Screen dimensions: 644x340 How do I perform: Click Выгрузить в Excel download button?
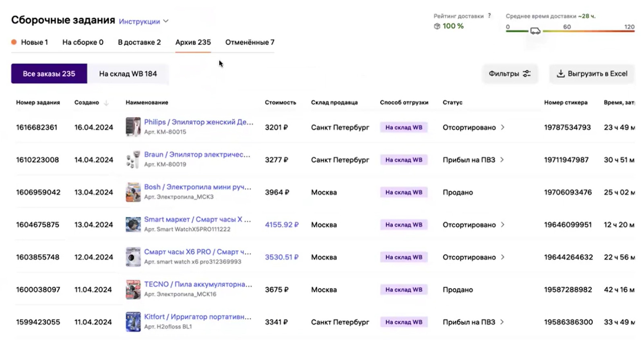click(592, 74)
